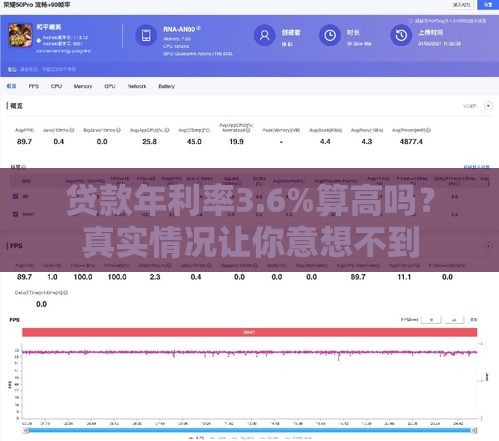
Task: Click the duration clock icon
Action: [x=330, y=35]
